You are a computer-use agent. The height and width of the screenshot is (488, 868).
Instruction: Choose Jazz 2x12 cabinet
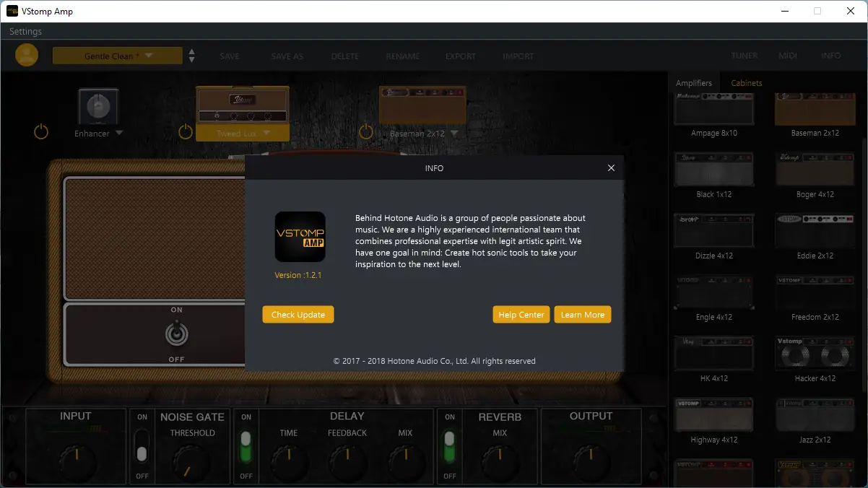815,415
